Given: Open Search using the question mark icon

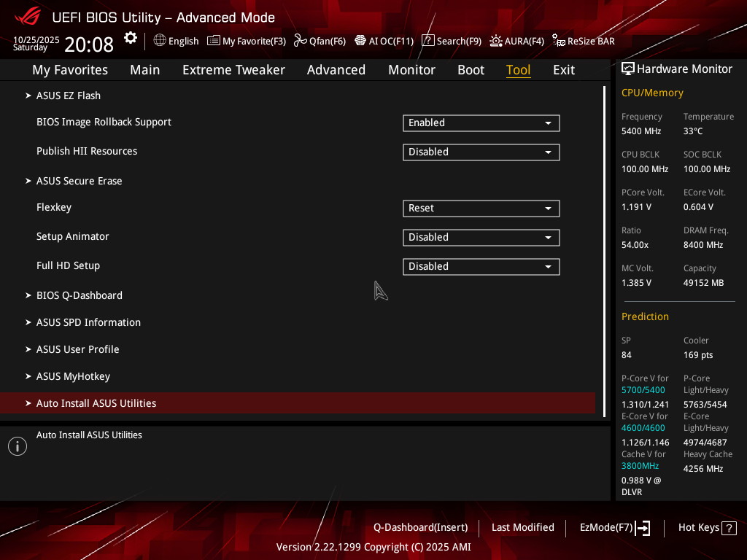Looking at the screenshot, I should point(428,41).
